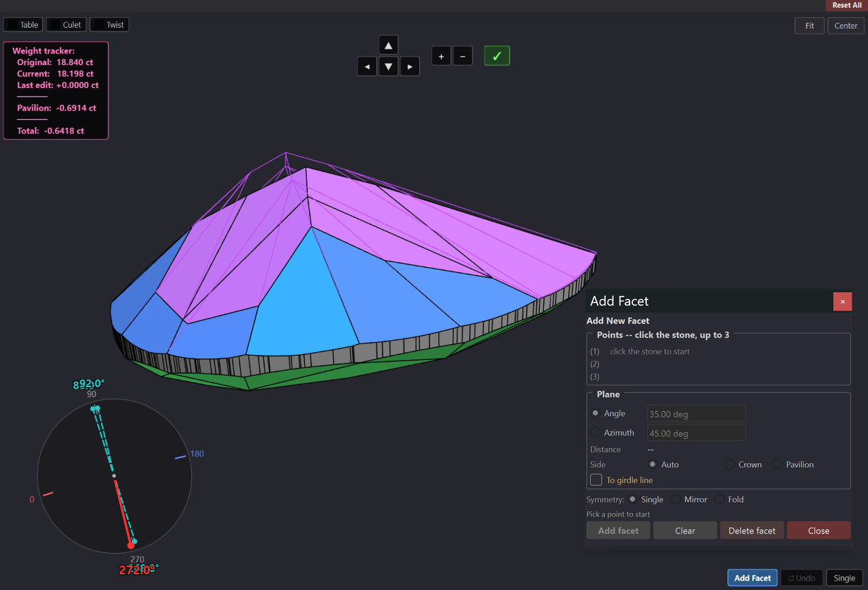Choose Pavilion for facet side
Screen dimensions: 868x590
777,464
